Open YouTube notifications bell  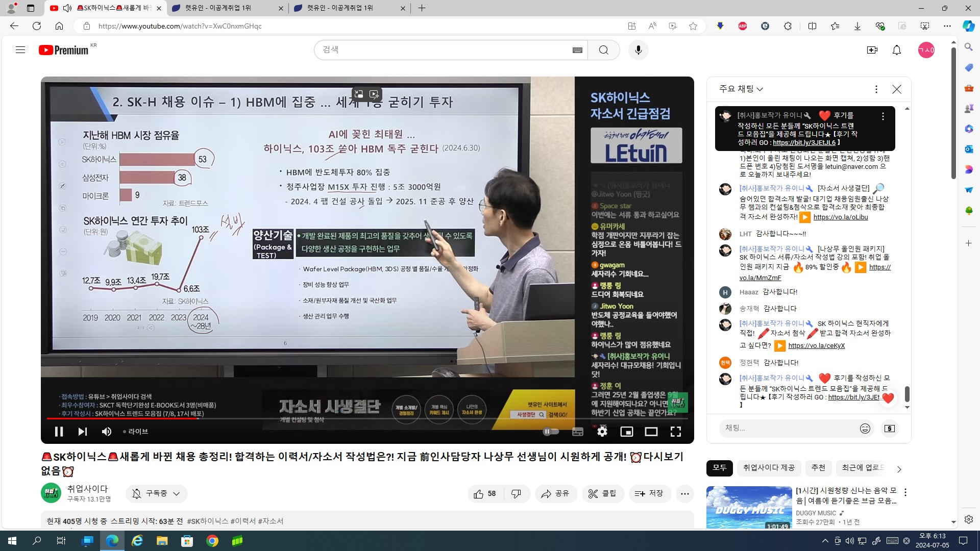click(897, 50)
